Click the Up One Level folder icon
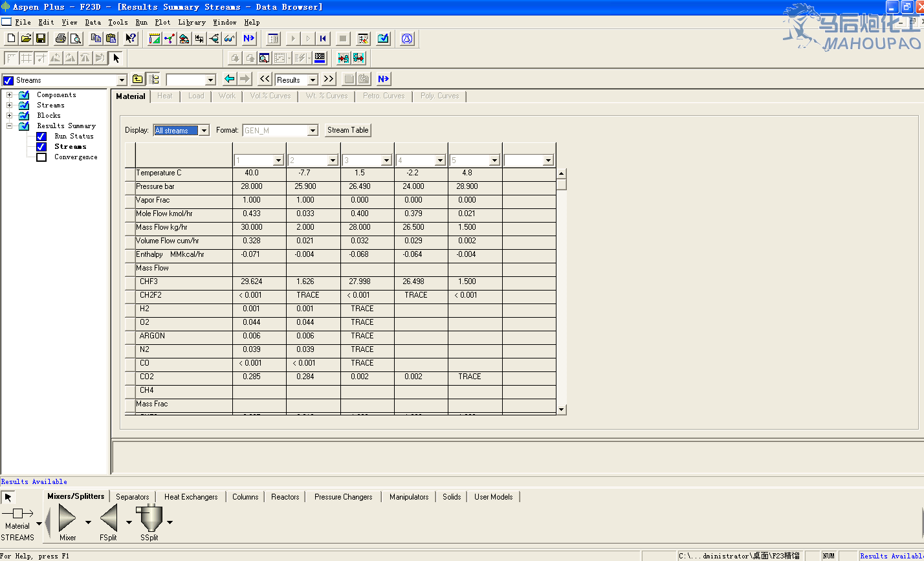Image resolution: width=924 pixels, height=561 pixels. coord(138,79)
